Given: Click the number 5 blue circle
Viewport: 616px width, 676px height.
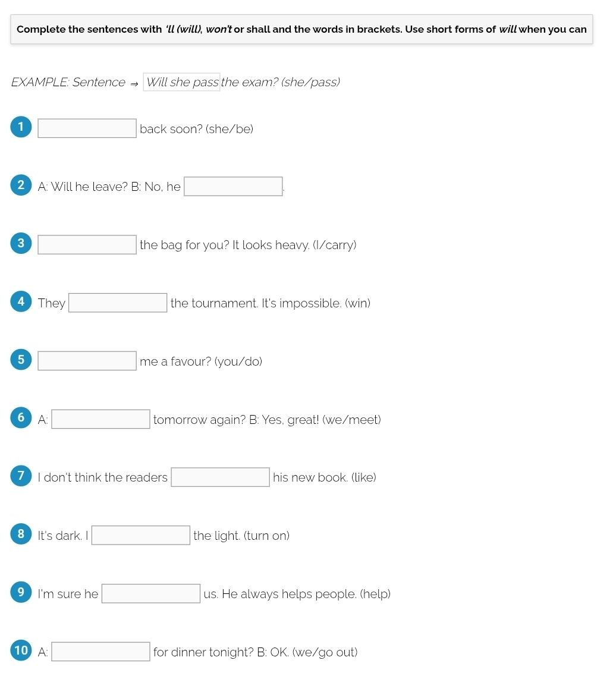Looking at the screenshot, I should tap(21, 360).
